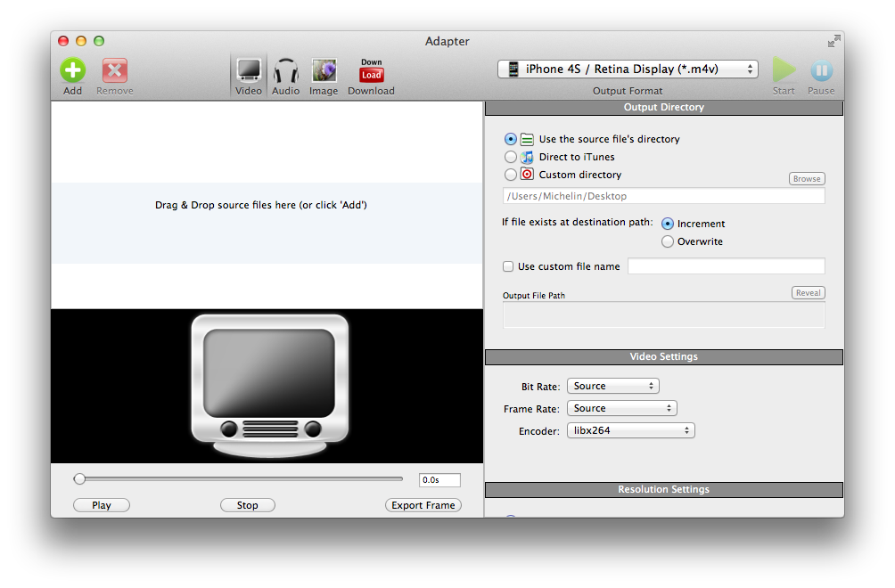Select Direct to iTunes option
The height and width of the screenshot is (588, 895).
coord(510,157)
